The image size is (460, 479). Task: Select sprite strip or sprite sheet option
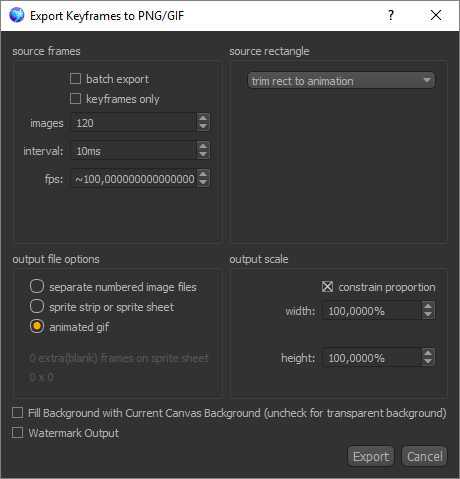coord(37,307)
